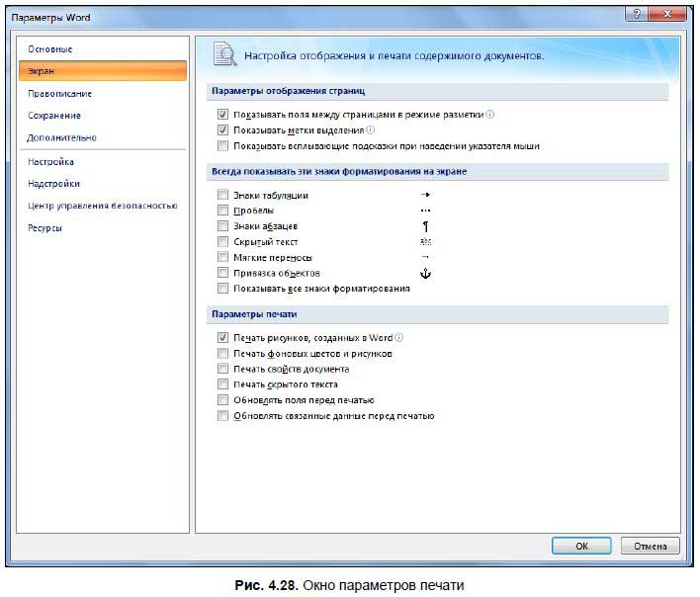Enable Обновлять связанные данные перед печатью
The height and width of the screenshot is (597, 700).
(x=222, y=415)
